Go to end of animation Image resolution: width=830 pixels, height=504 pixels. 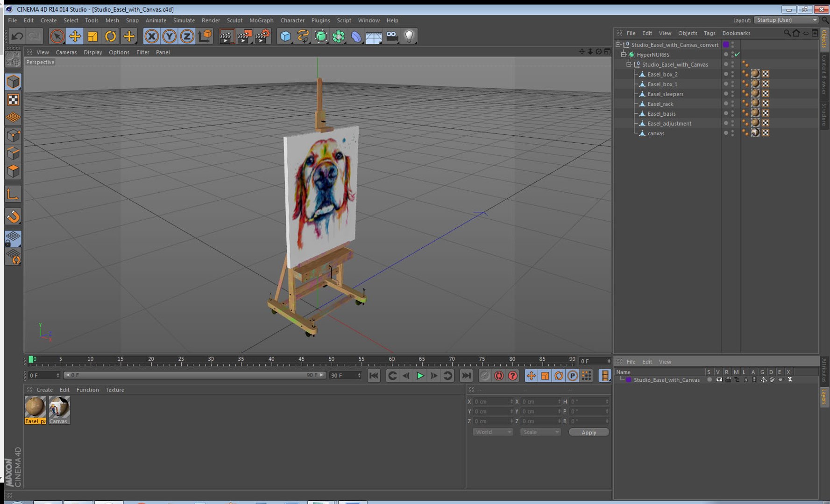[x=466, y=376]
